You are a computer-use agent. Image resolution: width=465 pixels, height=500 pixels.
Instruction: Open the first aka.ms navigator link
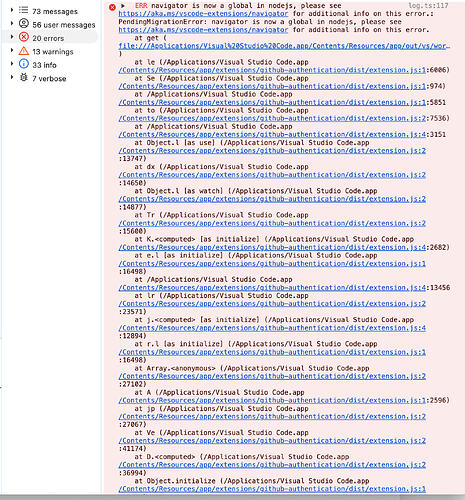point(203,14)
